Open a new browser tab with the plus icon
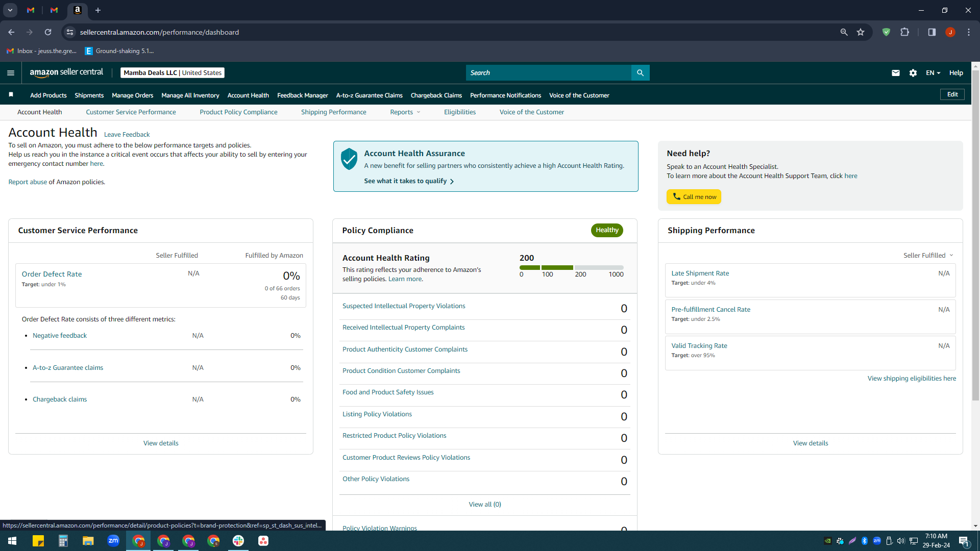Image resolution: width=980 pixels, height=551 pixels. click(98, 10)
